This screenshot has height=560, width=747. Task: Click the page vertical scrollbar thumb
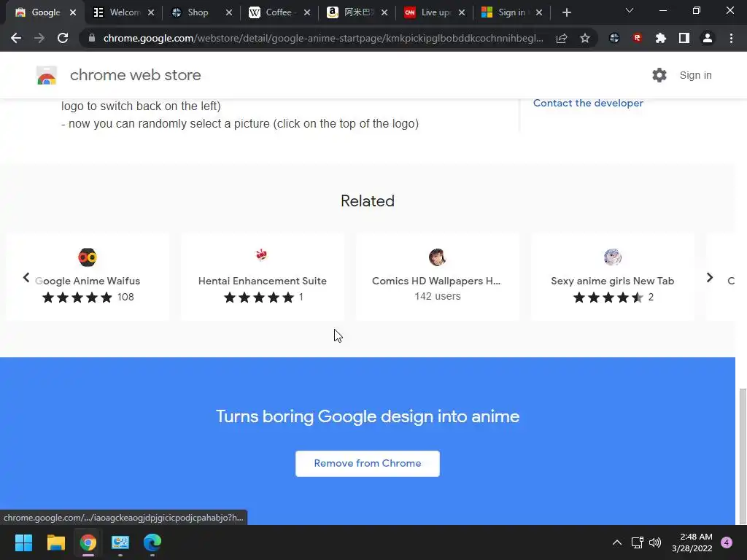(742, 455)
